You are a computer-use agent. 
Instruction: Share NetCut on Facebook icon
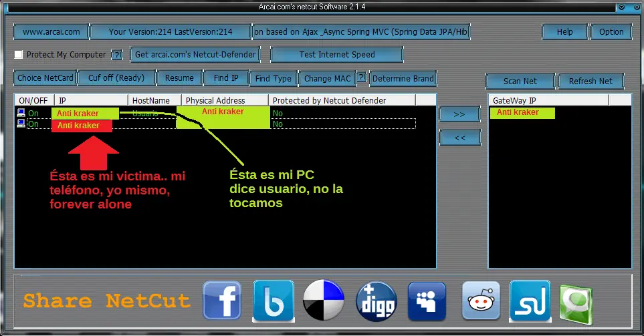click(x=222, y=301)
